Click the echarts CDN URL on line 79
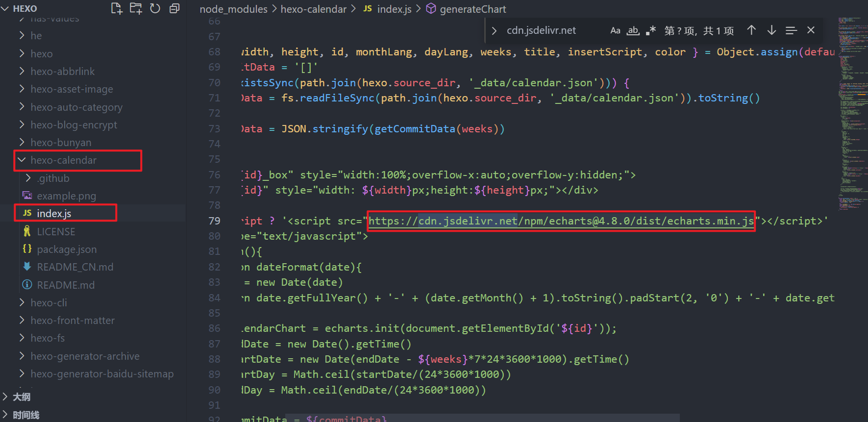 (x=561, y=221)
